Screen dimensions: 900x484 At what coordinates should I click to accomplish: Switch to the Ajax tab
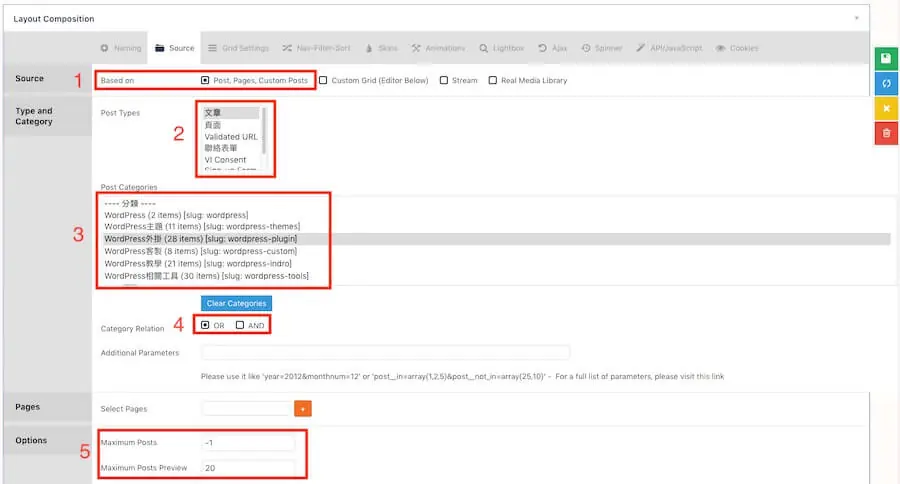tap(552, 48)
